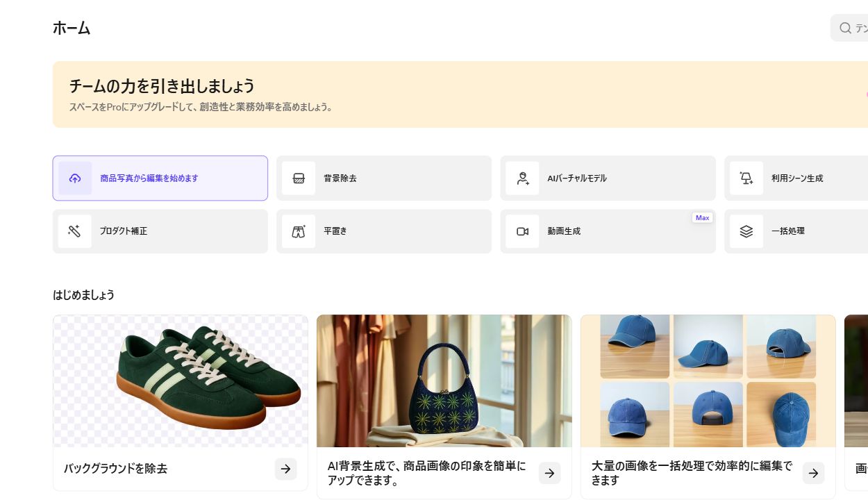
Task: Click the blue caps grid thumbnail
Action: (x=708, y=381)
